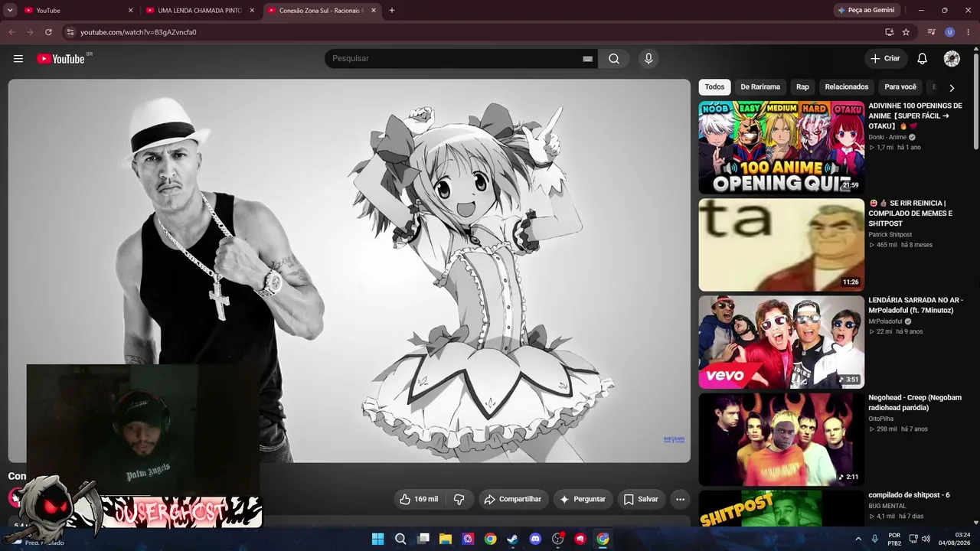Click the search magnifier button
Image resolution: width=980 pixels, height=551 pixels.
pos(614,59)
